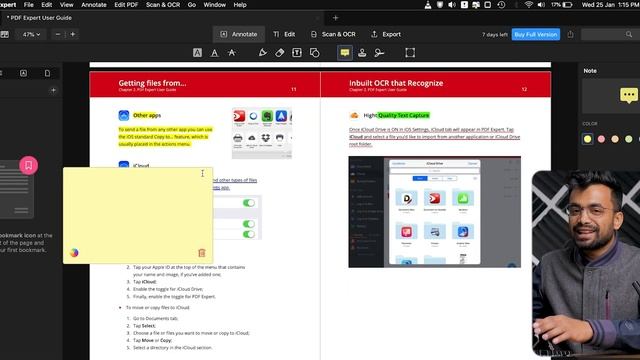Click green highlighted 'Quality Text Capture' text
The width and height of the screenshot is (640, 360).
403,116
